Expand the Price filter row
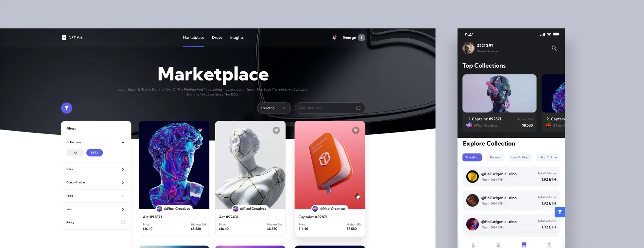 point(96,196)
